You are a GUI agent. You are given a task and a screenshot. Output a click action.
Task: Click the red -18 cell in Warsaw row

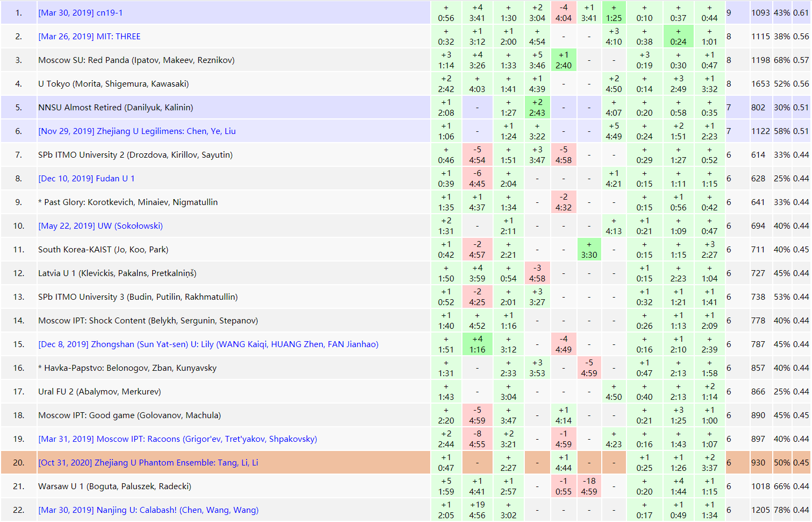tap(589, 486)
